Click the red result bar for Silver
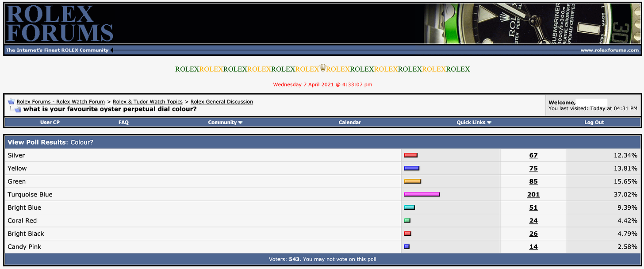This screenshot has width=644, height=269. point(411,155)
